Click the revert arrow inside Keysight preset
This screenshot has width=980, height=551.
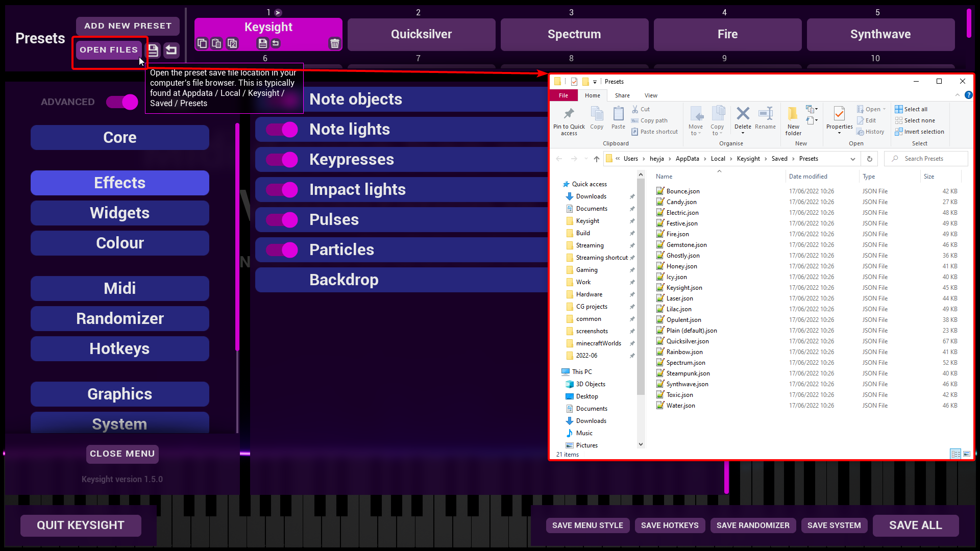(x=276, y=43)
